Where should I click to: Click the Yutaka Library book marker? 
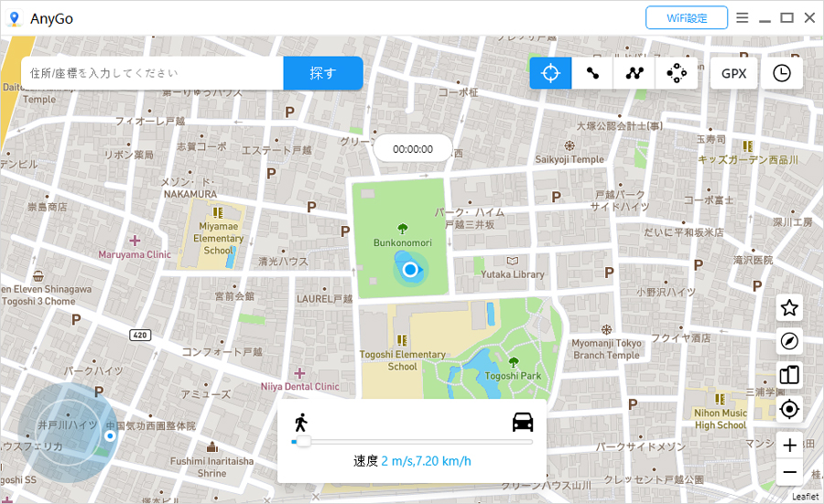(x=513, y=261)
